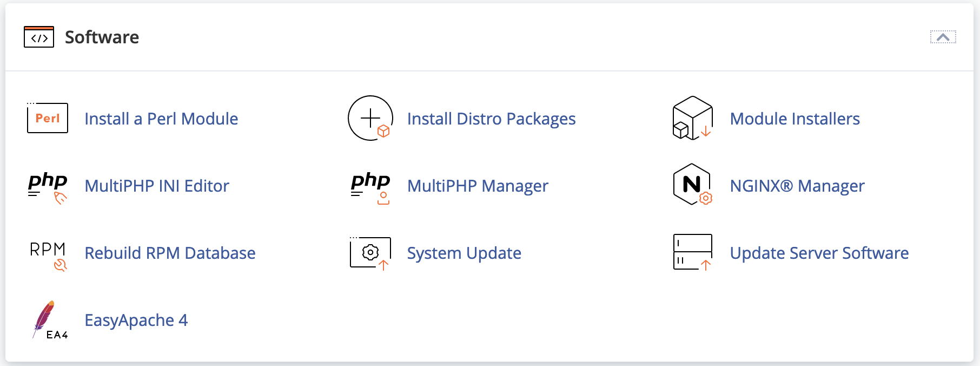Click the MultiPHP INI Editor php icon
This screenshot has height=366, width=980.
[48, 186]
